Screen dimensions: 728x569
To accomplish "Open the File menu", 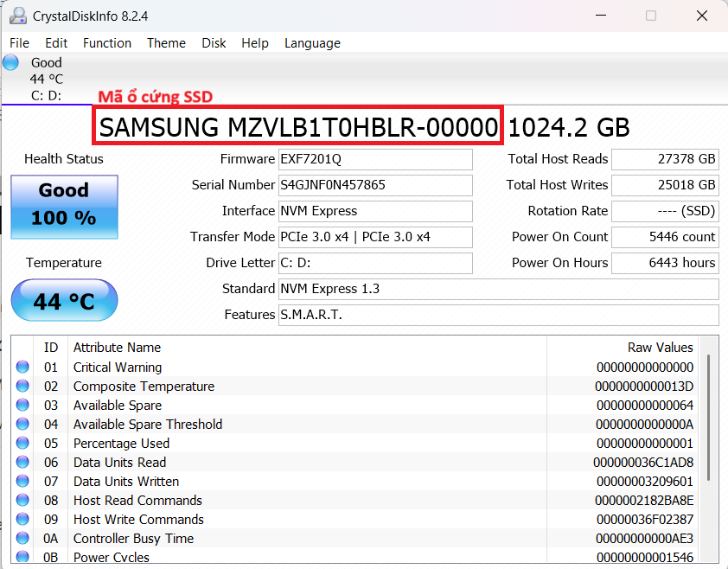I will (x=19, y=43).
